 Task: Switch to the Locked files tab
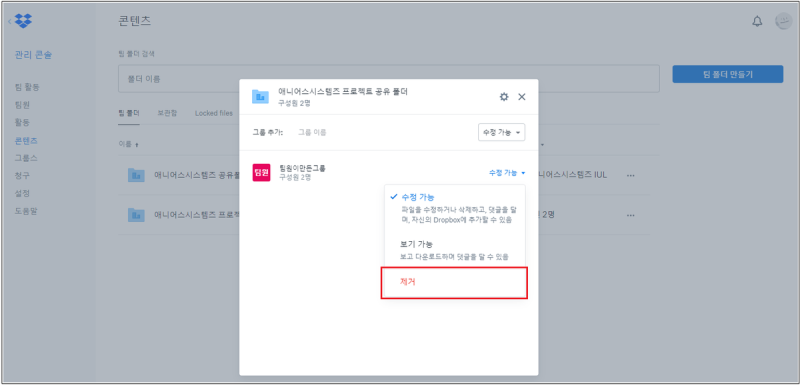[214, 113]
